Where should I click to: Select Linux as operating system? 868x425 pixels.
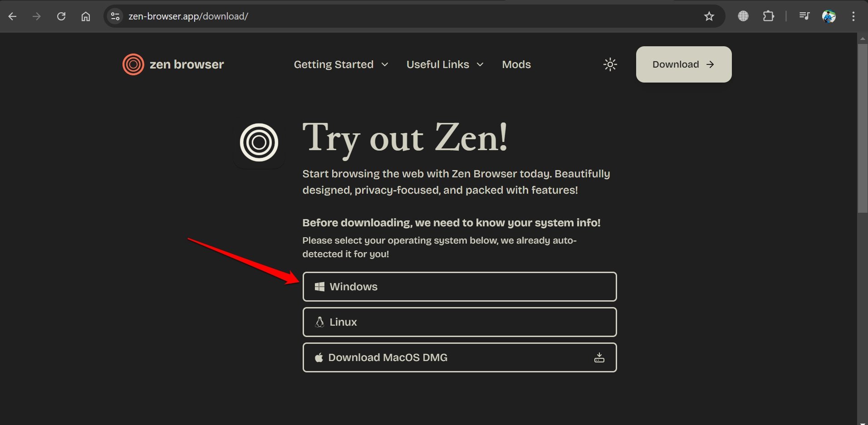[460, 322]
